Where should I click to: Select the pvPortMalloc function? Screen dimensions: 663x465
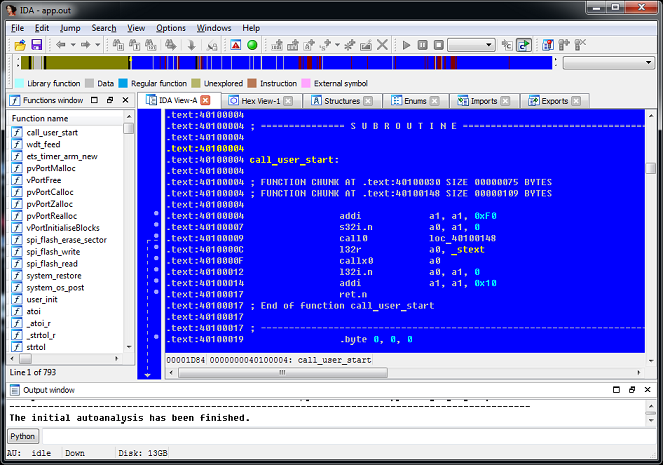click(x=51, y=168)
